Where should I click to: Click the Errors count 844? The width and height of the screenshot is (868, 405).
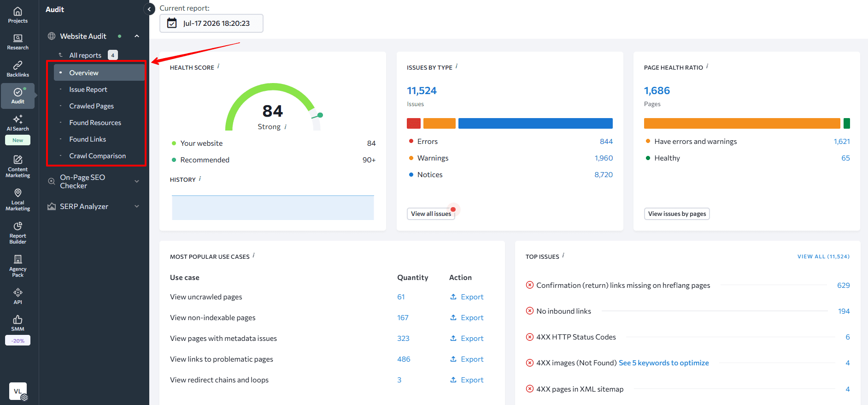606,142
